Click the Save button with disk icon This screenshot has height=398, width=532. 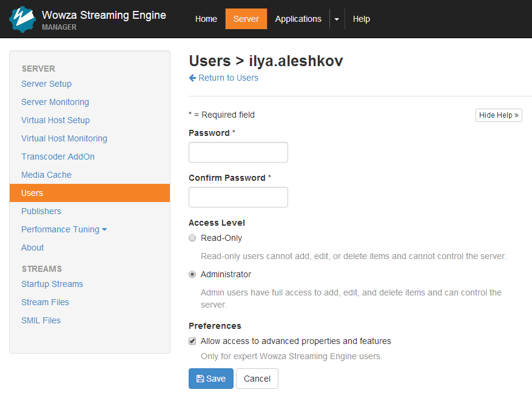pos(210,379)
